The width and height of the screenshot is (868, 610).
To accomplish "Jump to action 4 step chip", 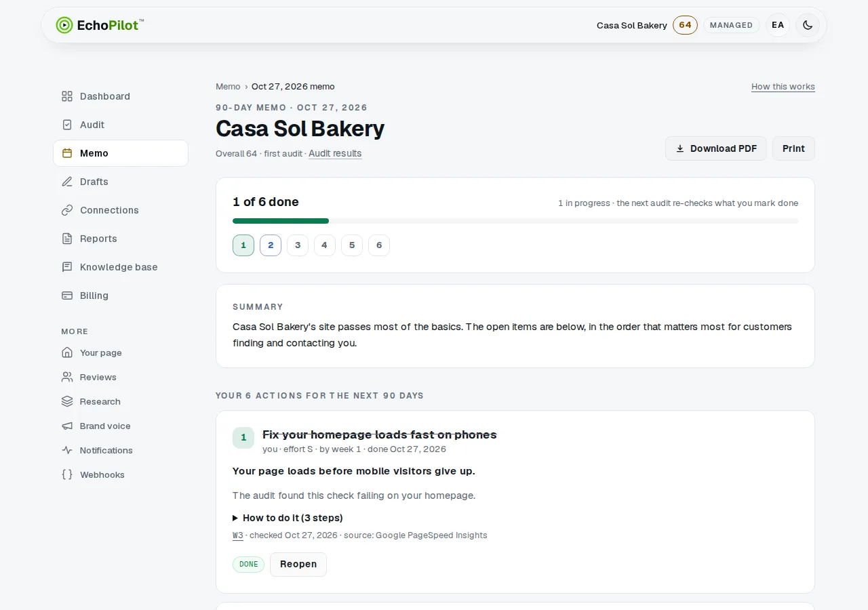I will pyautogui.click(x=325, y=245).
